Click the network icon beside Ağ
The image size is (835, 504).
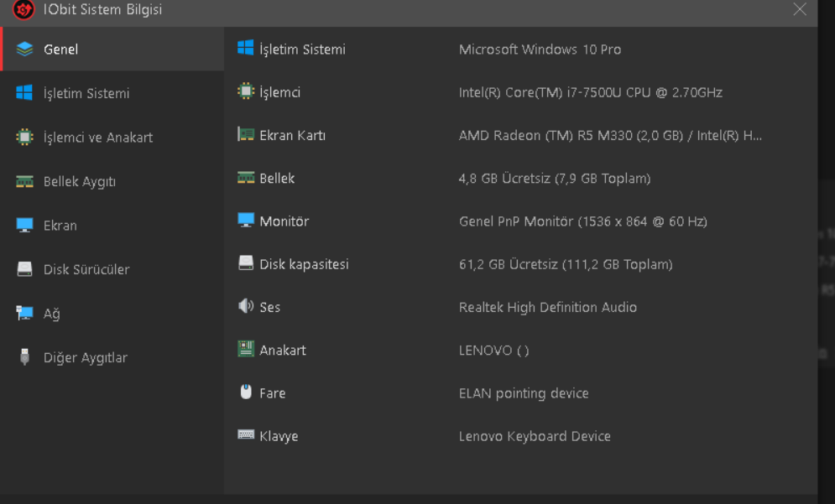coord(25,314)
